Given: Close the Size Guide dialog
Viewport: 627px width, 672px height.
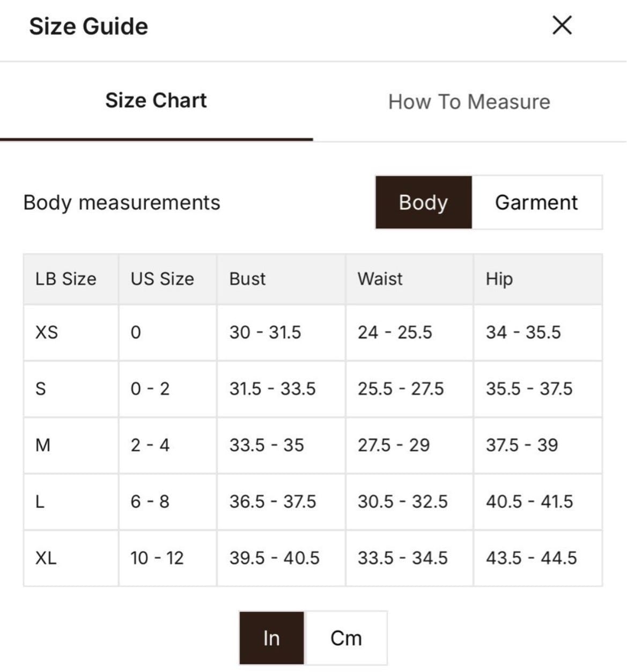Looking at the screenshot, I should pos(562,25).
